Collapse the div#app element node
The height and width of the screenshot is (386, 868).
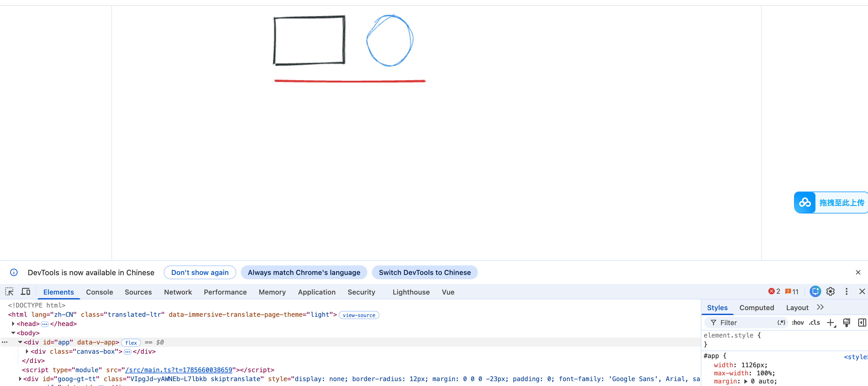[x=20, y=342]
